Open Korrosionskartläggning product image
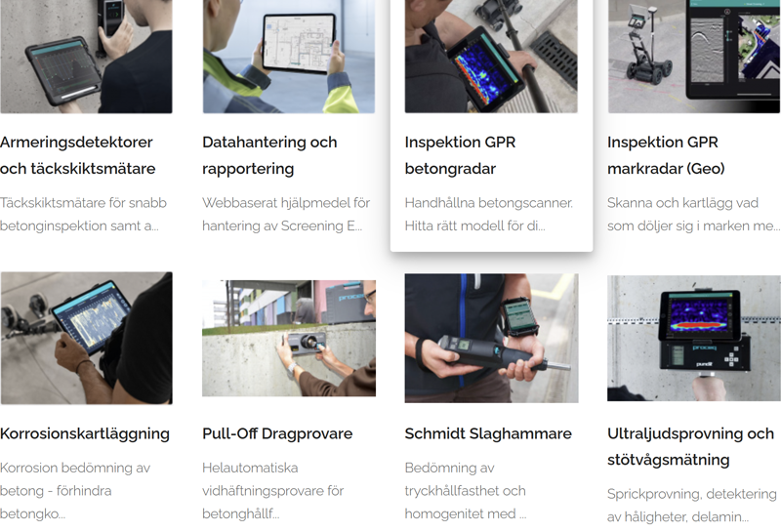 pos(86,338)
